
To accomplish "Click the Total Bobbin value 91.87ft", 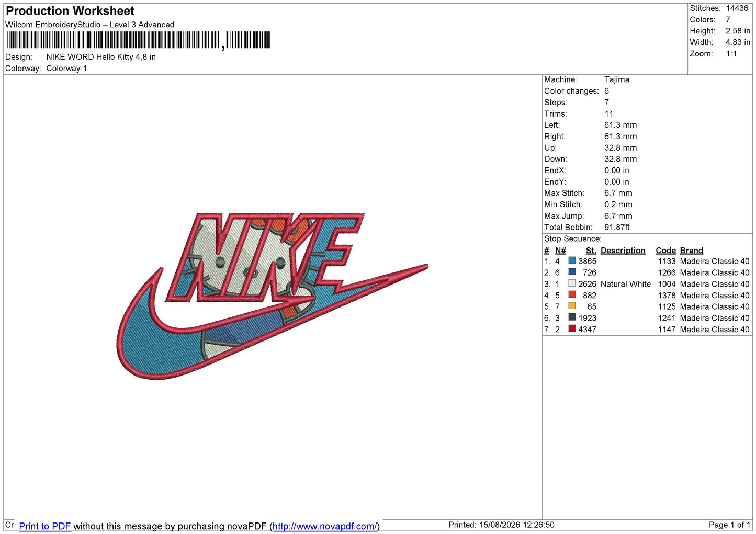I will pyautogui.click(x=617, y=227).
